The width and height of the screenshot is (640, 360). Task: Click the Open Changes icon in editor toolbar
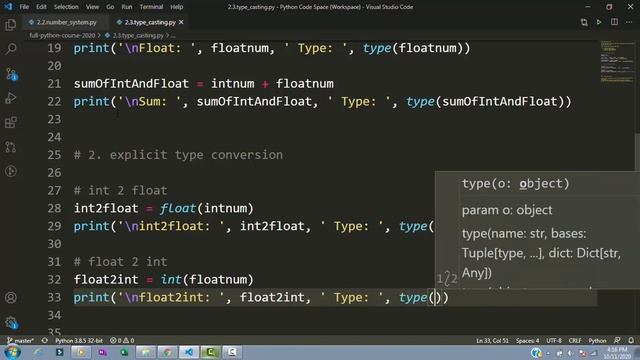[x=584, y=22]
